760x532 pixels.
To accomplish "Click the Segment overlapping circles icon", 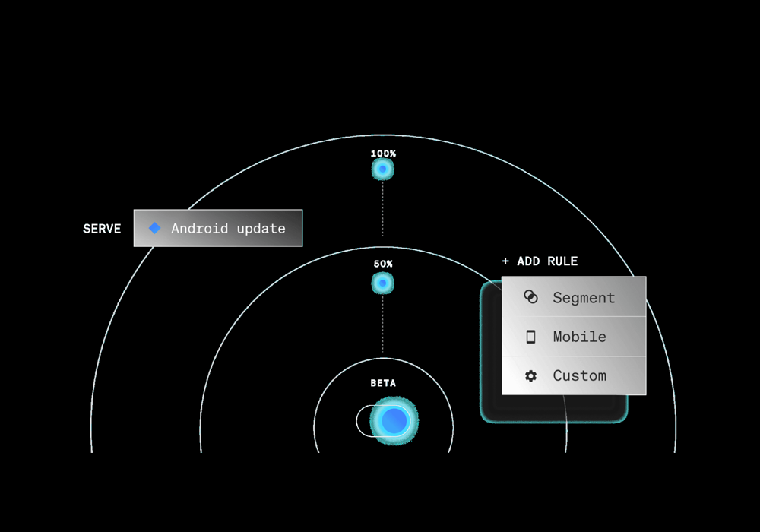I will coord(531,298).
